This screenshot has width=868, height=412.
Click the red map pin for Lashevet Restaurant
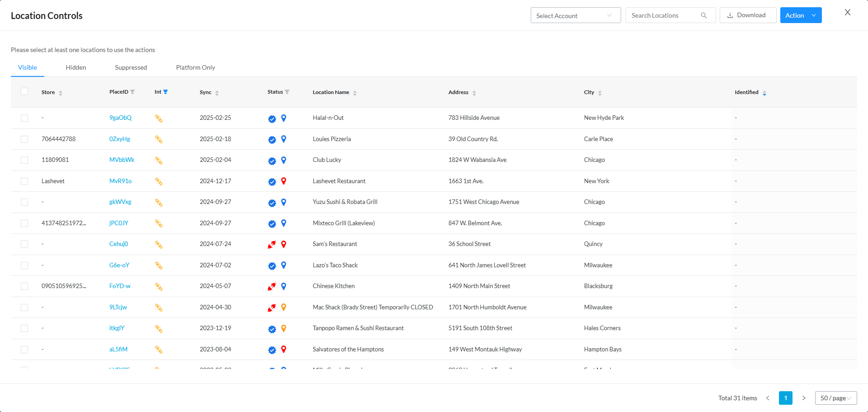click(284, 182)
